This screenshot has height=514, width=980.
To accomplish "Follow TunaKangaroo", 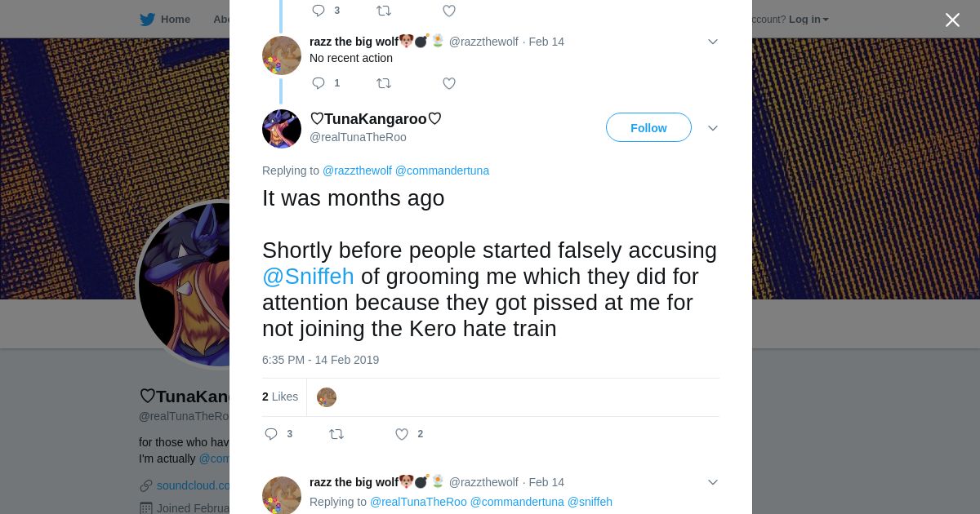I will point(648,128).
